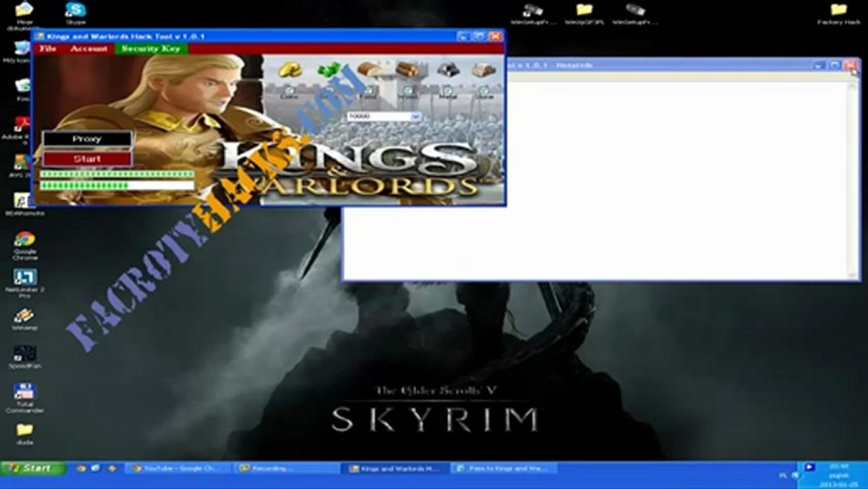Image resolution: width=868 pixels, height=489 pixels.
Task: Click the green cash resource icon
Action: 329,69
